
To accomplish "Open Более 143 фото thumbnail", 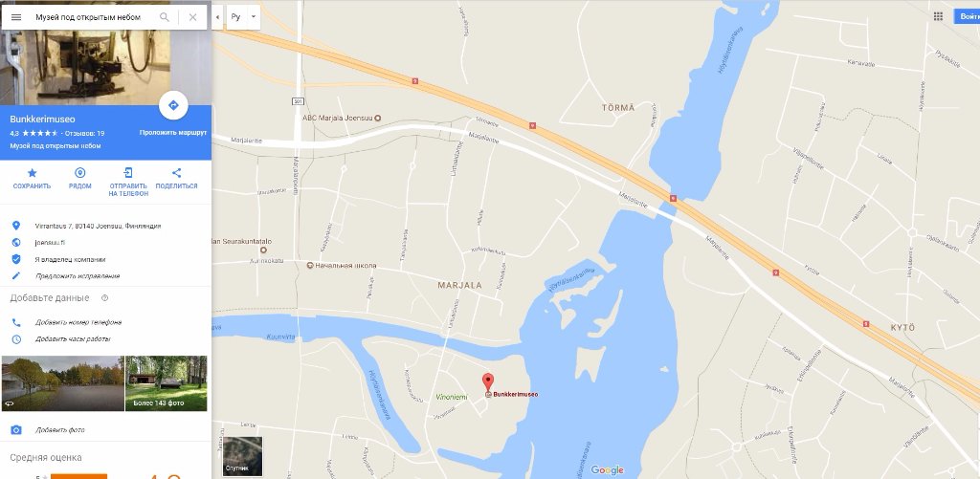I will coord(167,383).
